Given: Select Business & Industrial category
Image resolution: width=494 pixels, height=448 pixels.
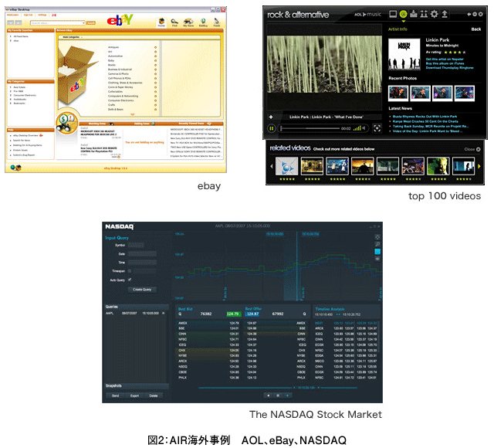Looking at the screenshot, I should coord(120,70).
